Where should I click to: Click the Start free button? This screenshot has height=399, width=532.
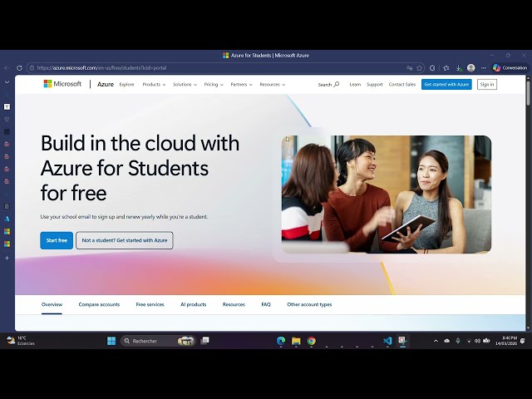click(57, 240)
